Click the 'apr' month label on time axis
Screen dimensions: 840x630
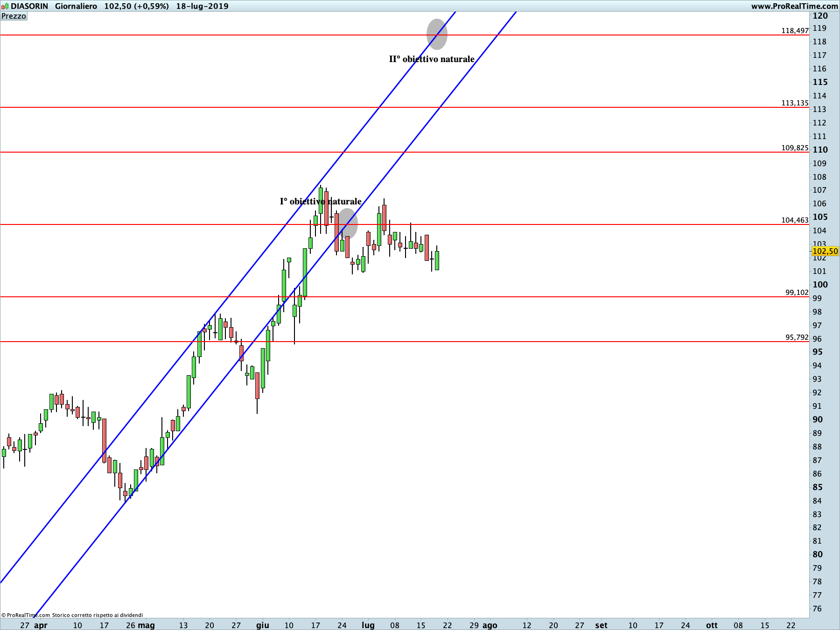click(x=41, y=625)
